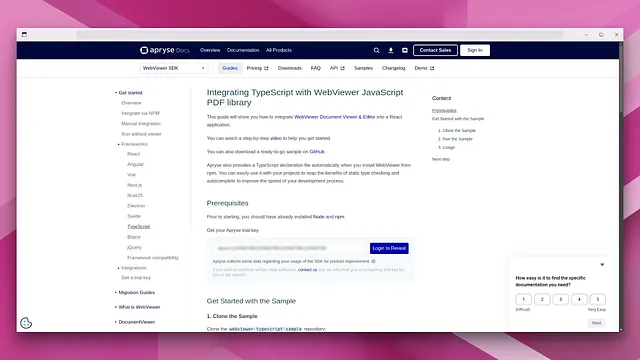Screen dimensions: 640x360
Task: Follow the Node link in Prerequisites
Action: 318,217
